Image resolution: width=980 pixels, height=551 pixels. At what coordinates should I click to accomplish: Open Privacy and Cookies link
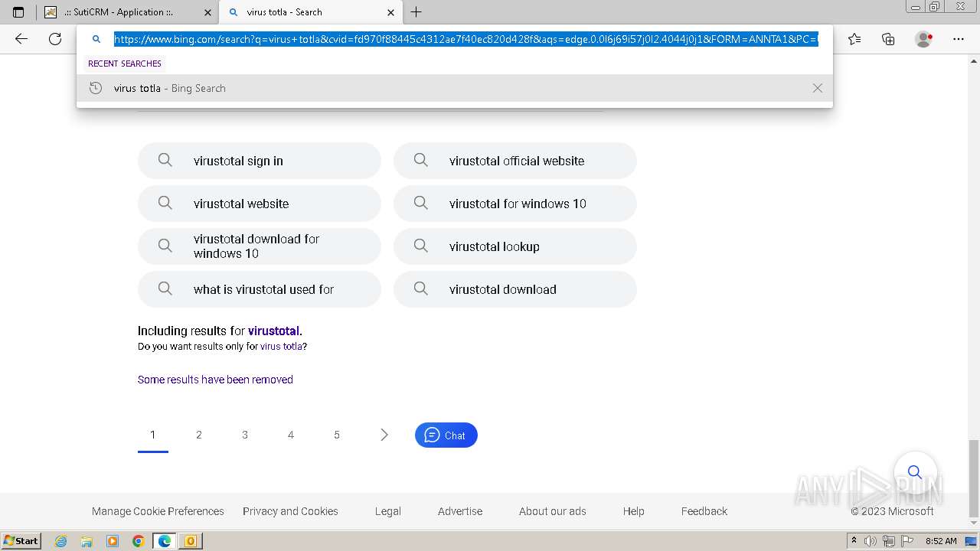tap(290, 511)
